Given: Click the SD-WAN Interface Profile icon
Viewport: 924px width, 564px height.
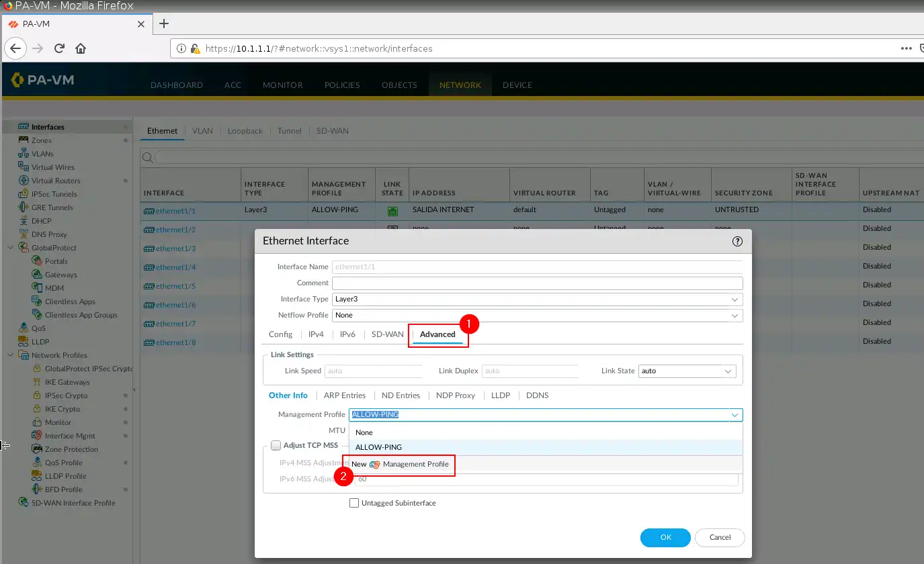Looking at the screenshot, I should click(x=24, y=503).
